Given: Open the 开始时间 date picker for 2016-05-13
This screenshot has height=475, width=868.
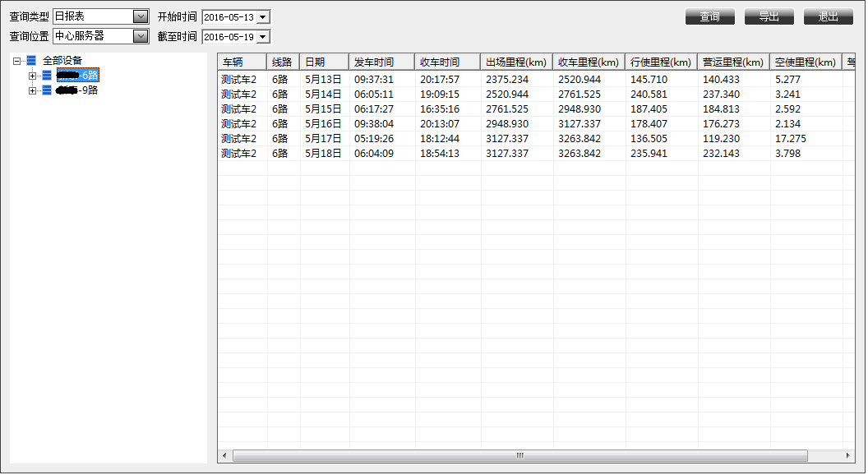Looking at the screenshot, I should (x=262, y=15).
